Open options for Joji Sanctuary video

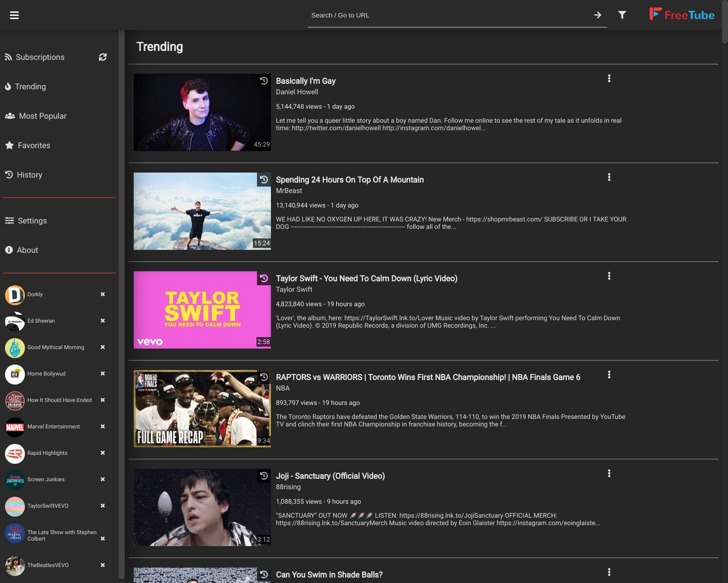coord(609,473)
